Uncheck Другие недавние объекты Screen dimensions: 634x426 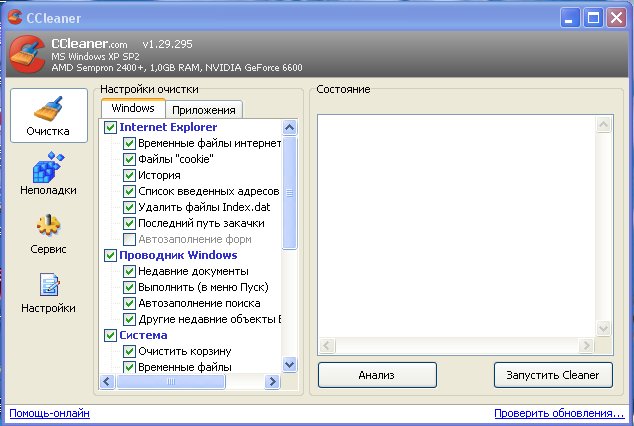coord(129,319)
